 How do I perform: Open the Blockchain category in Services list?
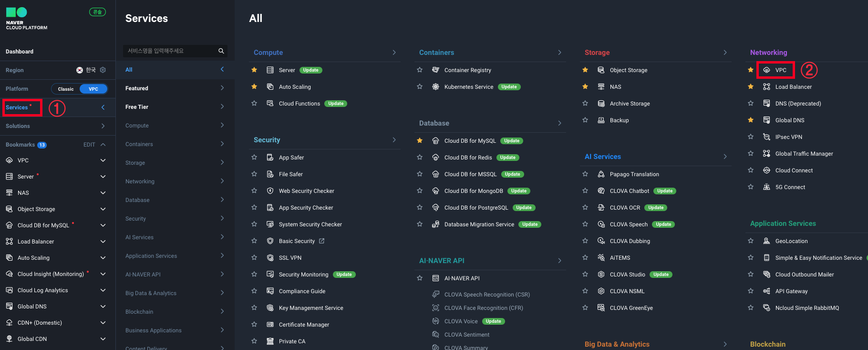click(175, 312)
